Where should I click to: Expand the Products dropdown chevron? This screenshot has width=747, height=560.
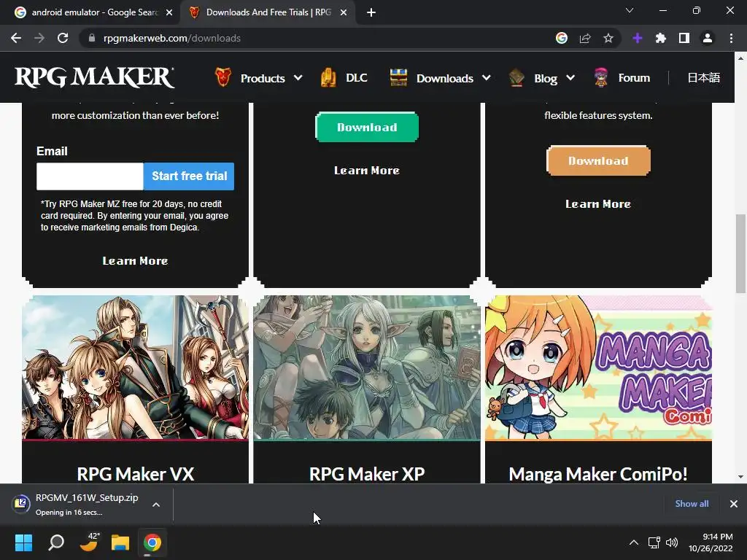click(298, 77)
